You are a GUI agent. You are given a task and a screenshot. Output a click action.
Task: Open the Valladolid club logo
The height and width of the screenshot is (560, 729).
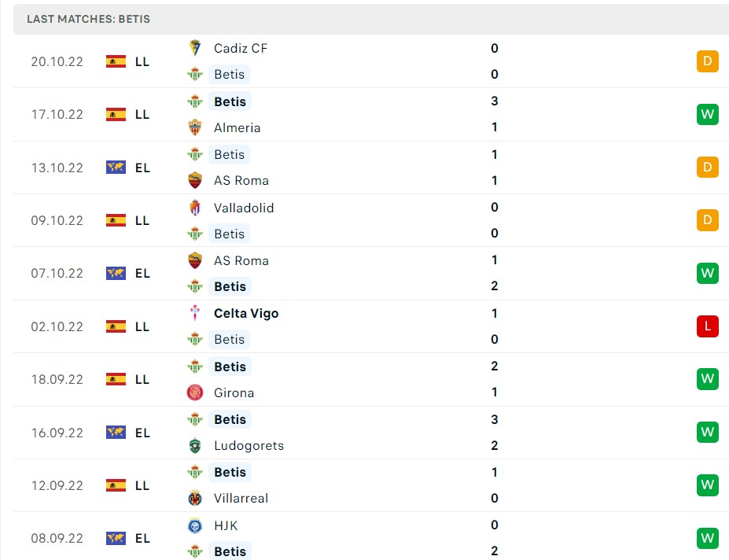tap(195, 208)
